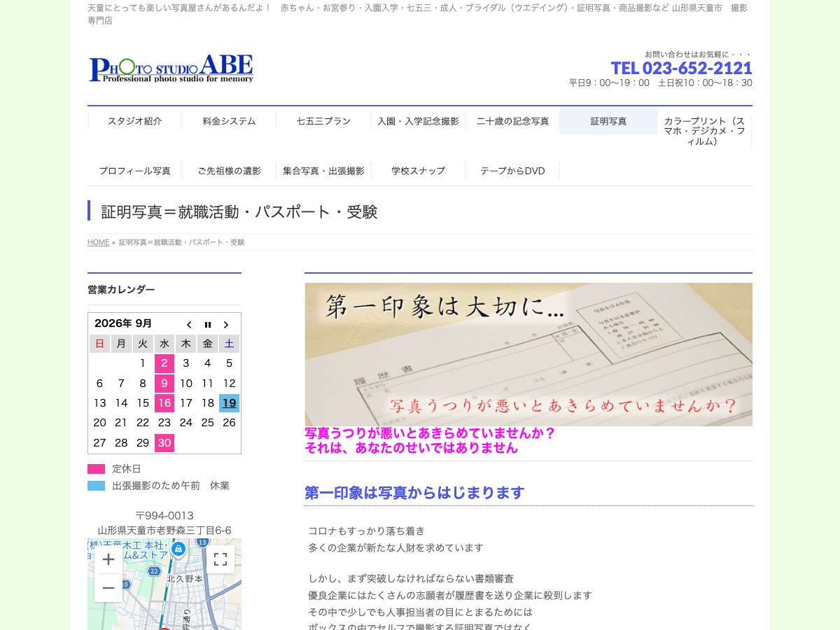Viewport: 840px width, 630px height.
Task: Click the postal code 〒994-0013
Action: click(164, 516)
